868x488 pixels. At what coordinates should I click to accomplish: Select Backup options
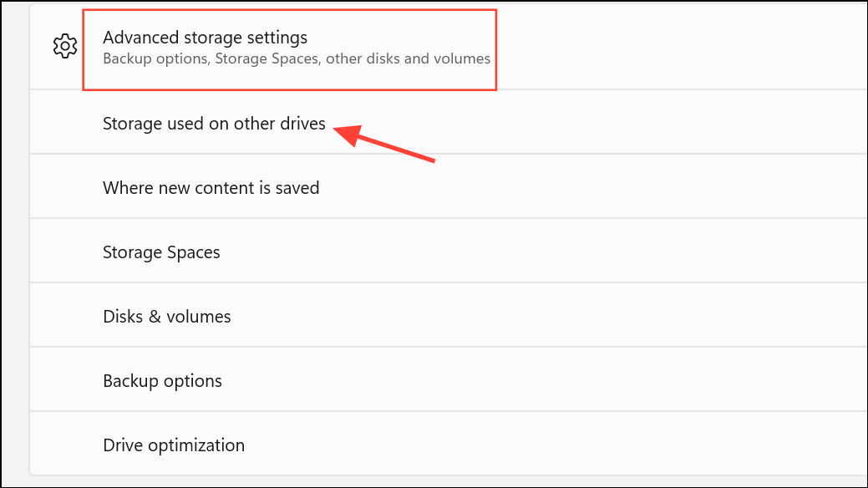[162, 381]
